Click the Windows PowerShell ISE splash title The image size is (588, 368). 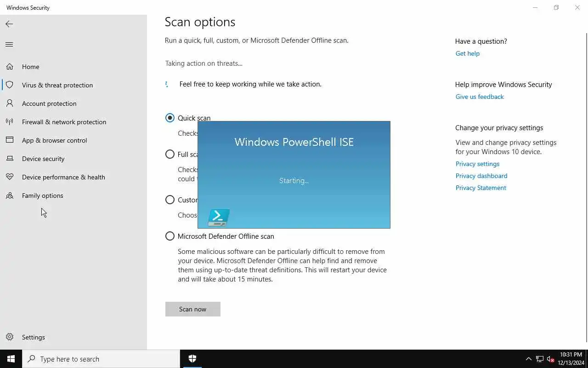[x=294, y=142]
